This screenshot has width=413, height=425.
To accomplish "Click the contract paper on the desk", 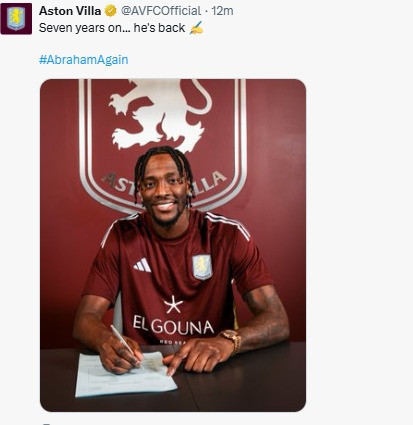I will pyautogui.click(x=126, y=375).
